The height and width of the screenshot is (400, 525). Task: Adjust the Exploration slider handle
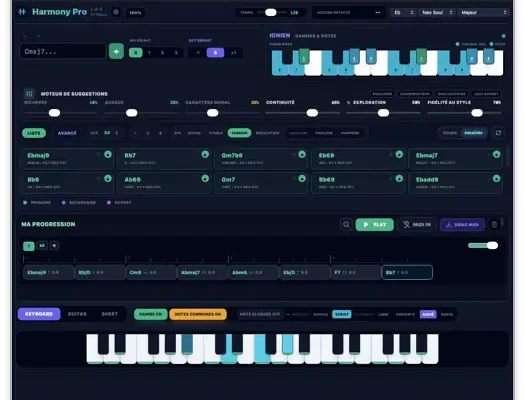pos(383,113)
